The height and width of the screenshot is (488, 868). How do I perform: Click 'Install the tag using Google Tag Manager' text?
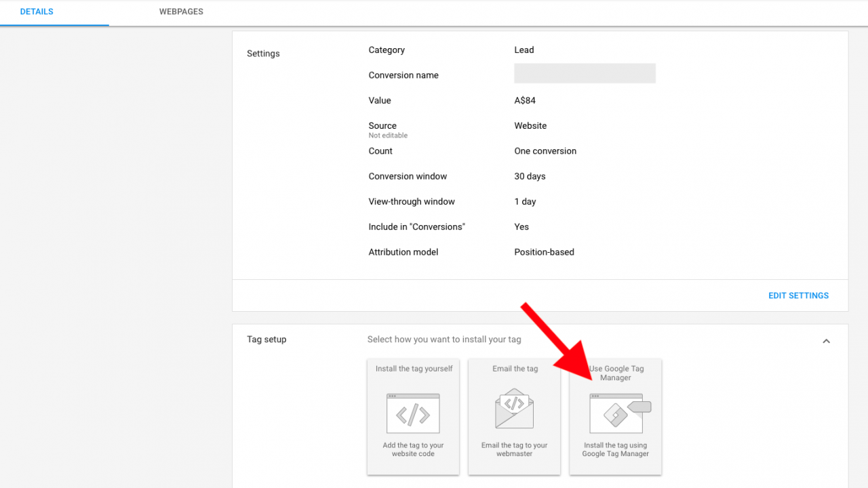[616, 449]
